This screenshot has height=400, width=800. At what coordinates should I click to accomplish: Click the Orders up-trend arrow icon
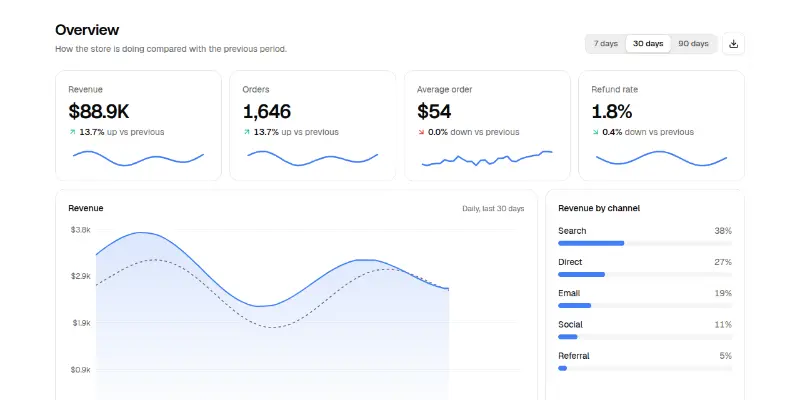pyautogui.click(x=246, y=132)
